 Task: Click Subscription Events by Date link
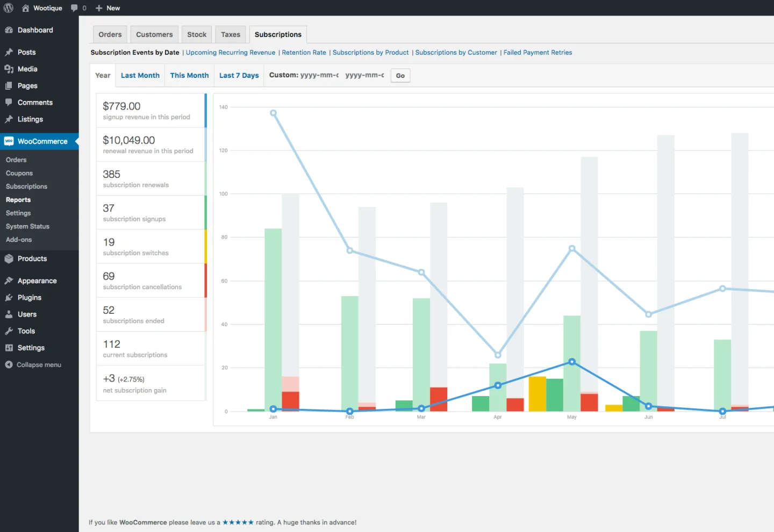[x=135, y=52]
